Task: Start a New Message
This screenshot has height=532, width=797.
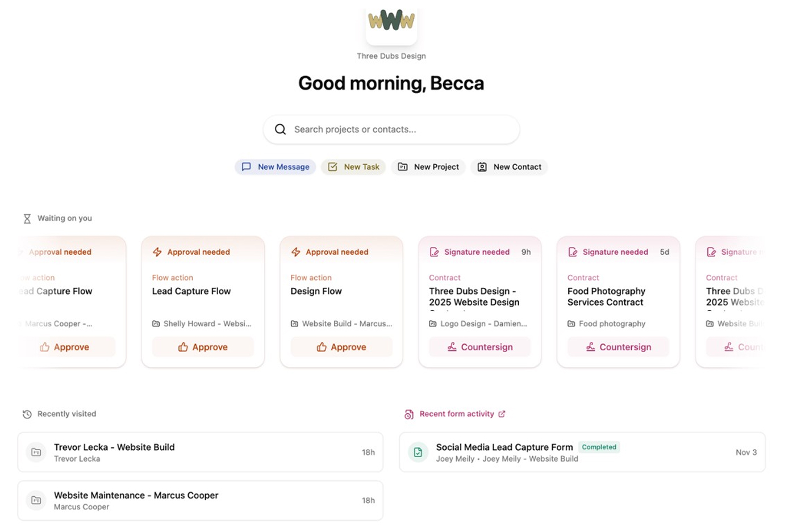Action: [276, 167]
